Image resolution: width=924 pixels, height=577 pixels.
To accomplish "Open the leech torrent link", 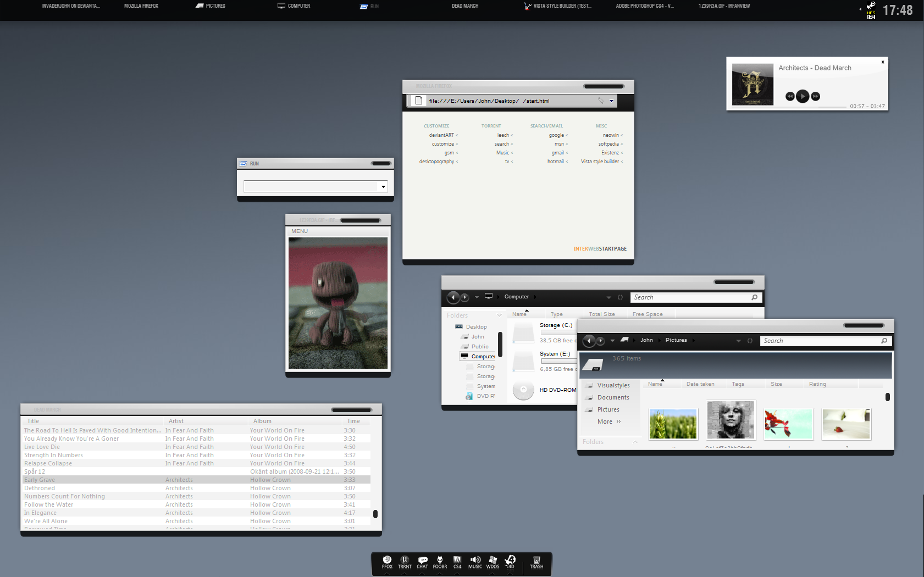I will [x=503, y=135].
